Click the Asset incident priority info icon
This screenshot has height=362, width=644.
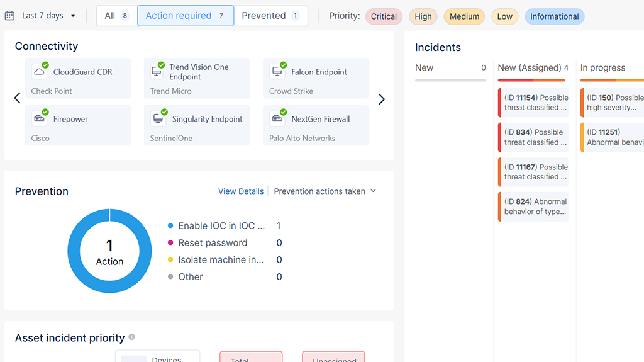click(131, 337)
